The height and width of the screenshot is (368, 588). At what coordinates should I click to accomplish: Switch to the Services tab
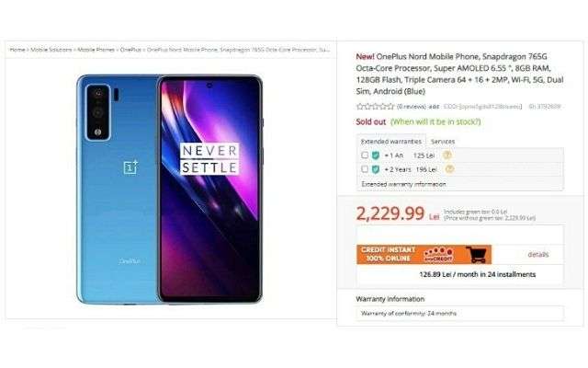tap(443, 142)
